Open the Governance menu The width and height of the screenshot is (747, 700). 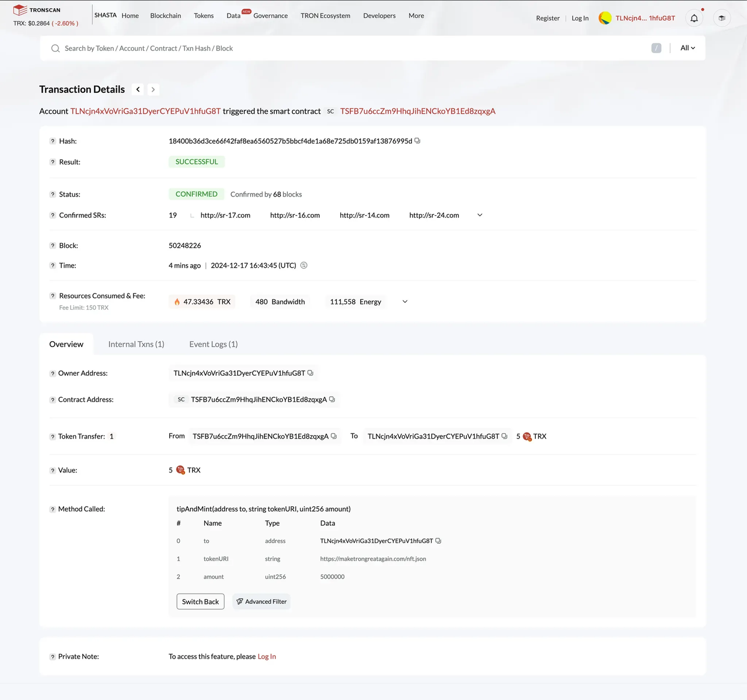(271, 16)
